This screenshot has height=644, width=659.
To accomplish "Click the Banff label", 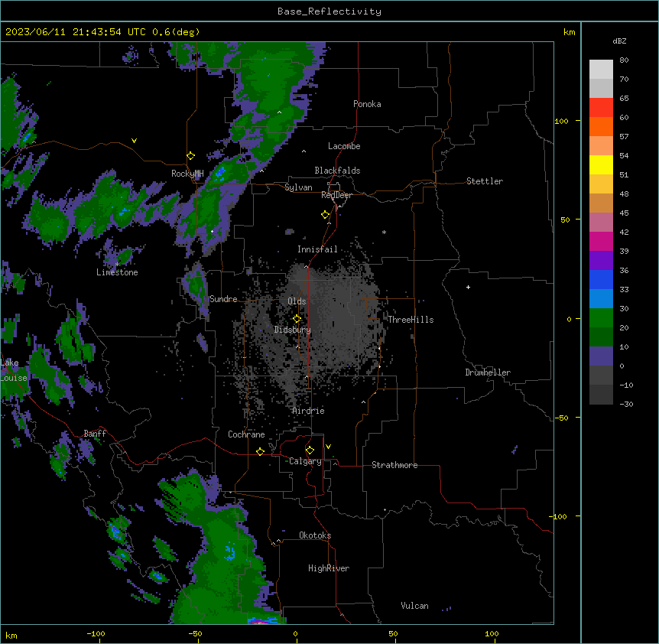I will click(95, 434).
